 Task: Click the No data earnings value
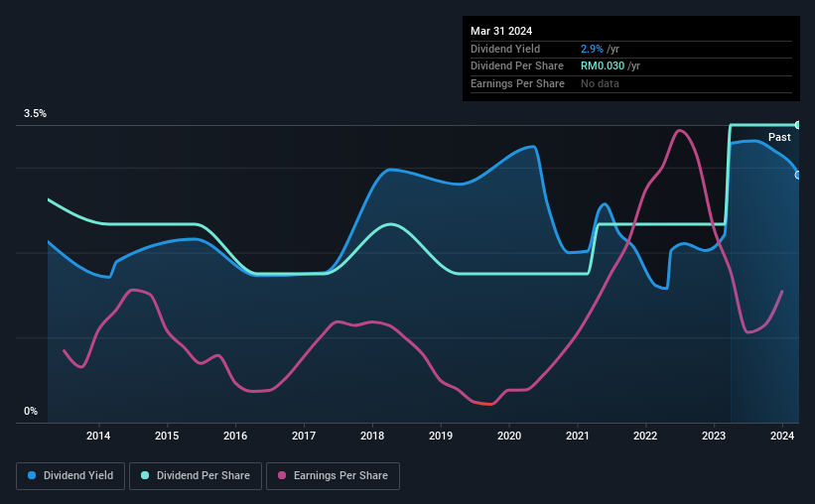(600, 83)
